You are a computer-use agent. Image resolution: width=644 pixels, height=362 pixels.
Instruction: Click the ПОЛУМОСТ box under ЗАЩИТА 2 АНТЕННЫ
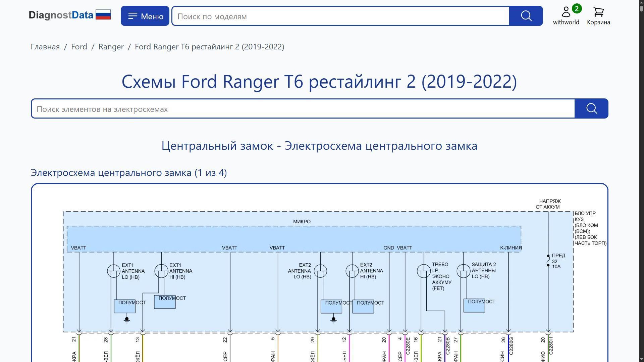pos(474,306)
